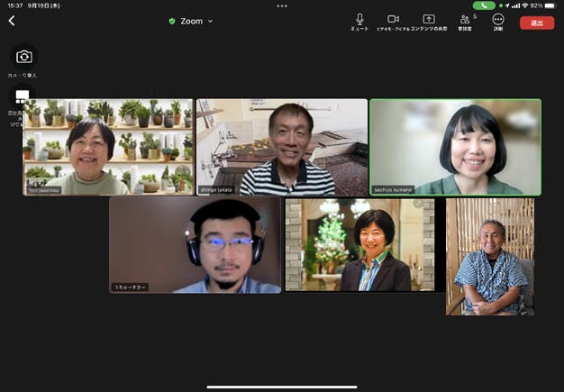This screenshot has height=392, width=564.
Task: Select the narrow video tile at bottom right
Action: click(490, 257)
